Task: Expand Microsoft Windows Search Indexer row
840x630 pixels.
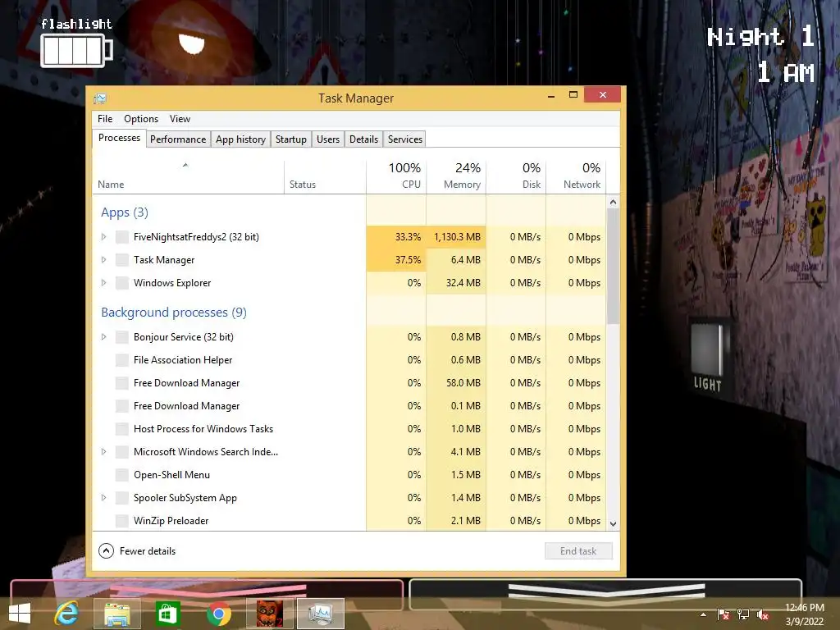Action: click(x=104, y=452)
